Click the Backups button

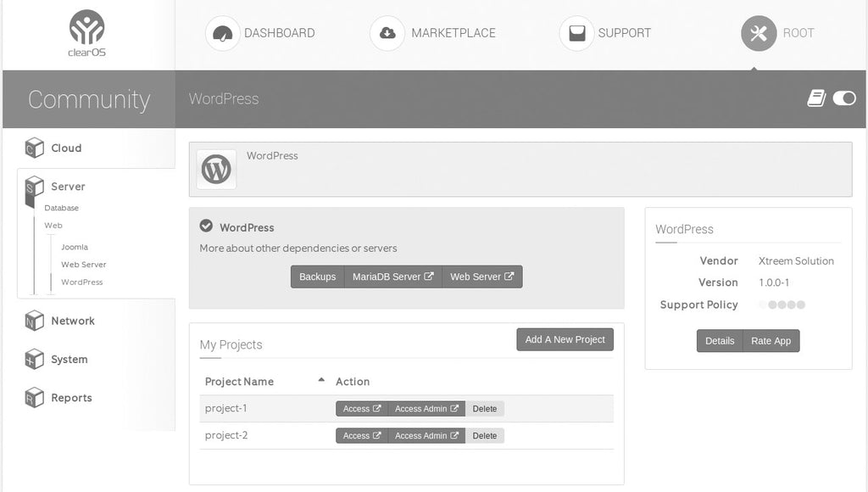(x=318, y=277)
